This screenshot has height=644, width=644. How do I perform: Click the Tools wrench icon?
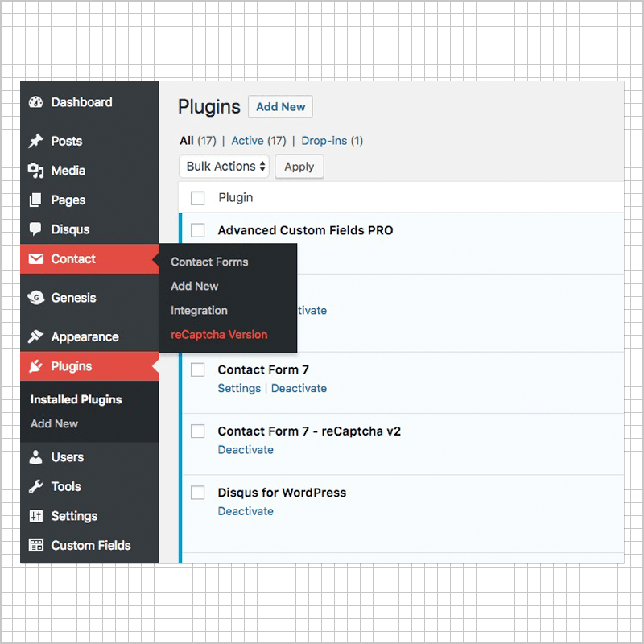point(35,486)
